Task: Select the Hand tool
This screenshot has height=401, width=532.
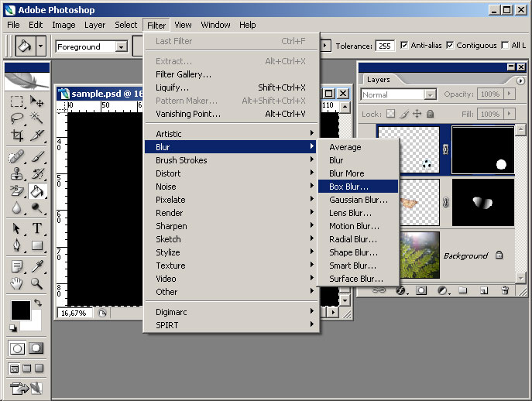Action: pyautogui.click(x=16, y=283)
